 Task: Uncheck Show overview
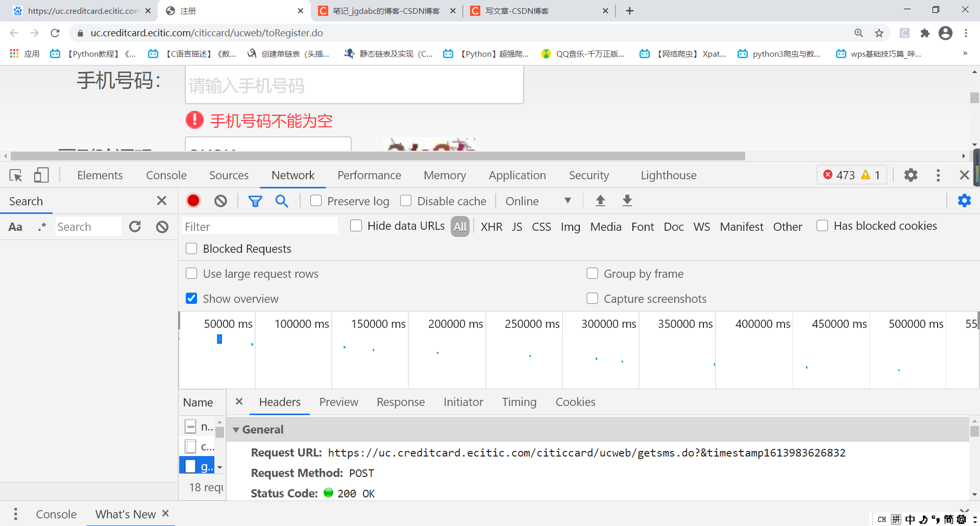point(191,299)
